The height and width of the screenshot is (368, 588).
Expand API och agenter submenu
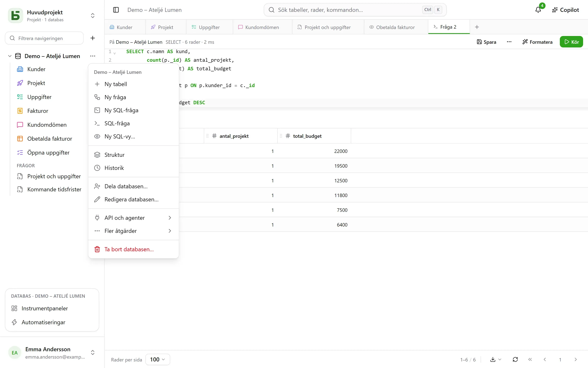[x=133, y=218]
